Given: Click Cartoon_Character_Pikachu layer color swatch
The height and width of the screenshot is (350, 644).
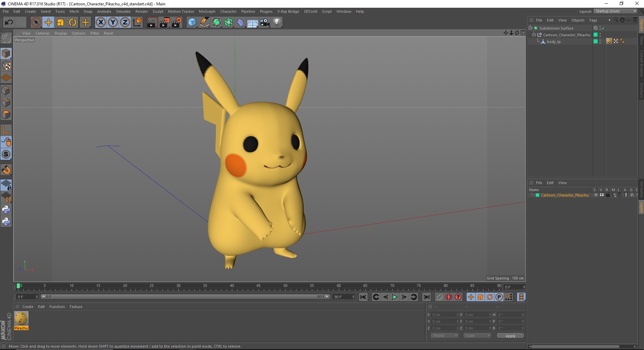Looking at the screenshot, I should tap(537, 195).
